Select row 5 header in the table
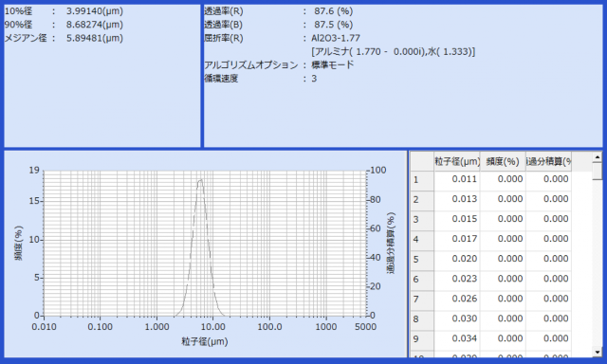The image size is (607, 364). coord(422,260)
